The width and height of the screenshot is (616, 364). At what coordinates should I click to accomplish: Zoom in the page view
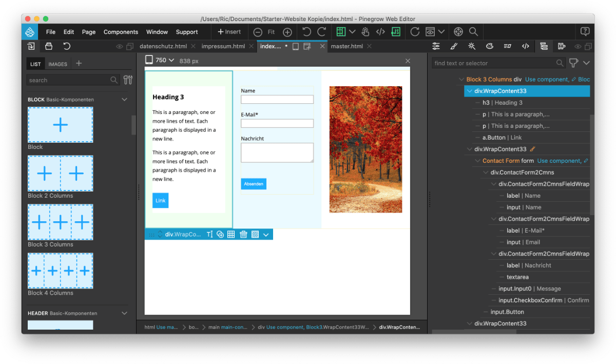coord(287,32)
